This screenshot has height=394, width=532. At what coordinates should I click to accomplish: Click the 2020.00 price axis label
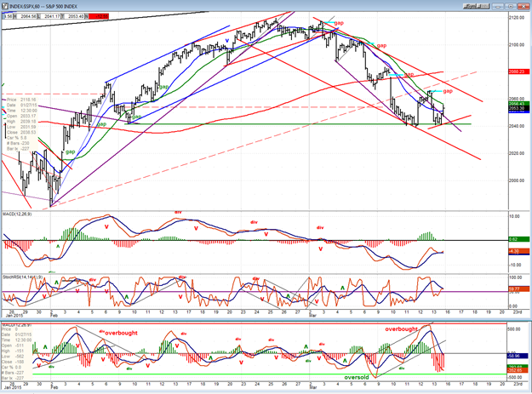[x=517, y=153]
